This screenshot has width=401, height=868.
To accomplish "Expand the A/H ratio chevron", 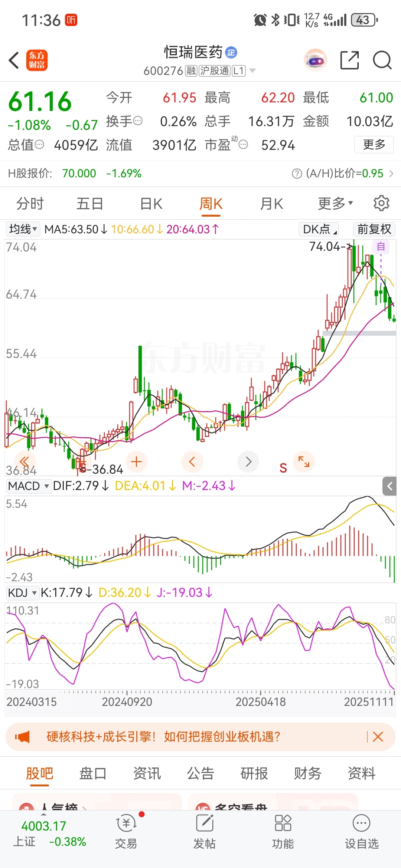I will (x=391, y=174).
